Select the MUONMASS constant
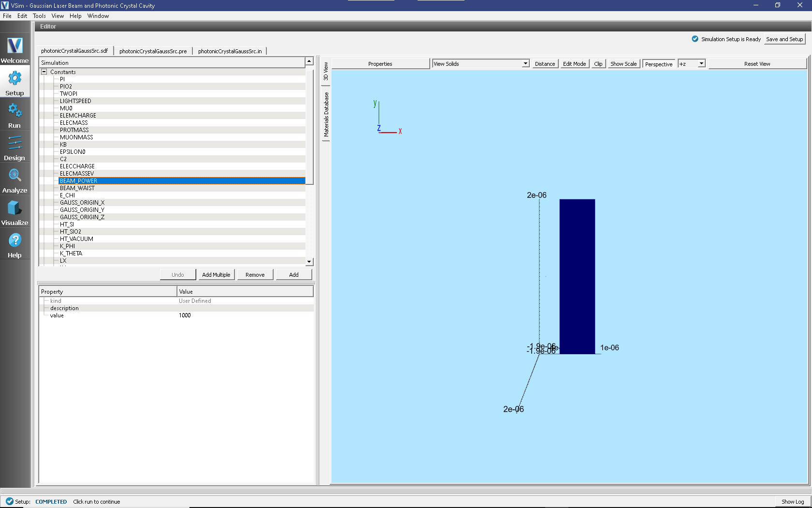 76,137
